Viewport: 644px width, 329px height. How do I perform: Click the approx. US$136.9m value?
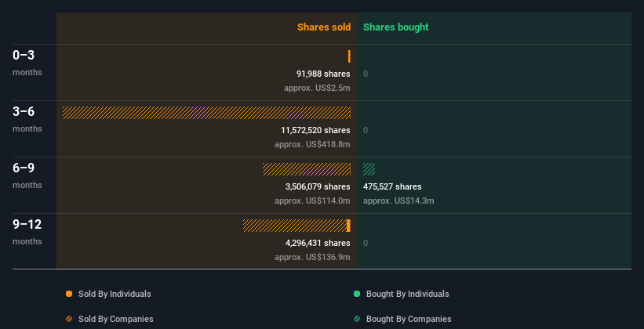[312, 257]
